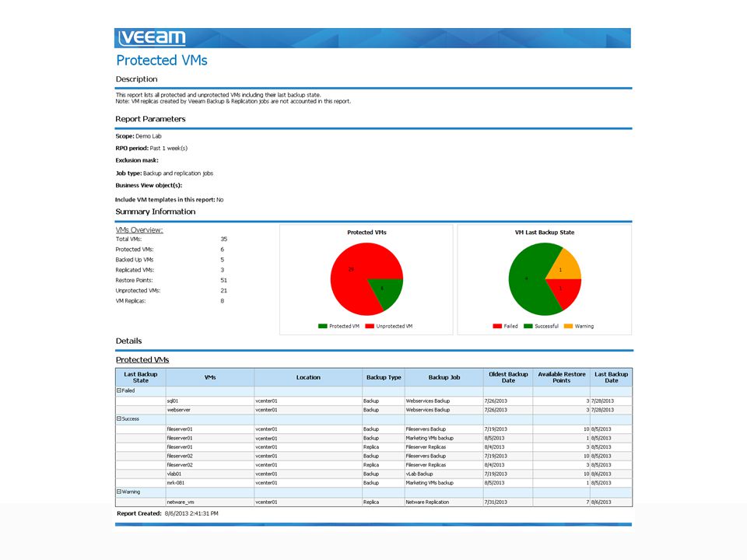
Task: Select the webserver VM cell
Action: pos(210,410)
